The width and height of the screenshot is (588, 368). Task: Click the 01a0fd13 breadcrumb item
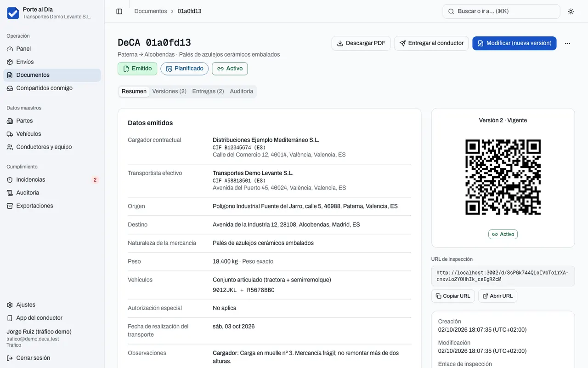tap(190, 11)
